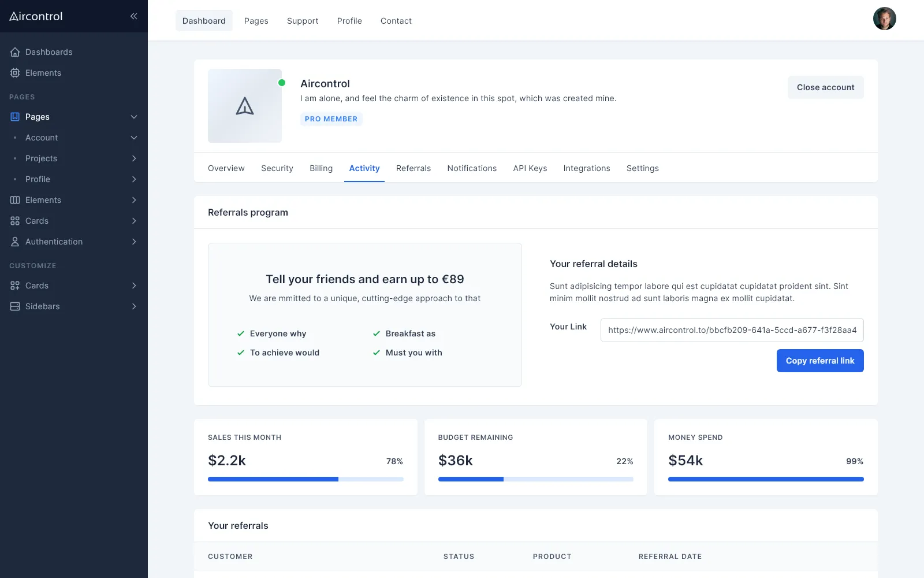Click the Aircontrol logo in sidebar

coord(36,16)
